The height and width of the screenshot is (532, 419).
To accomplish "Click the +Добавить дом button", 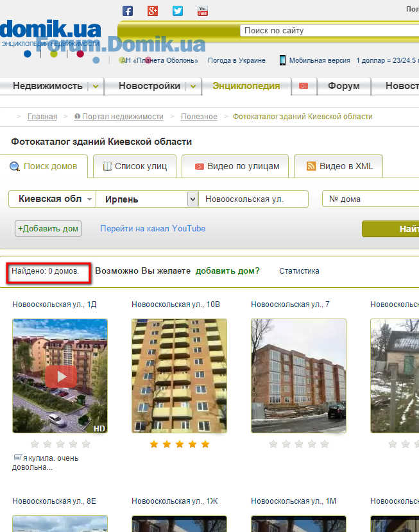I will click(x=48, y=229).
